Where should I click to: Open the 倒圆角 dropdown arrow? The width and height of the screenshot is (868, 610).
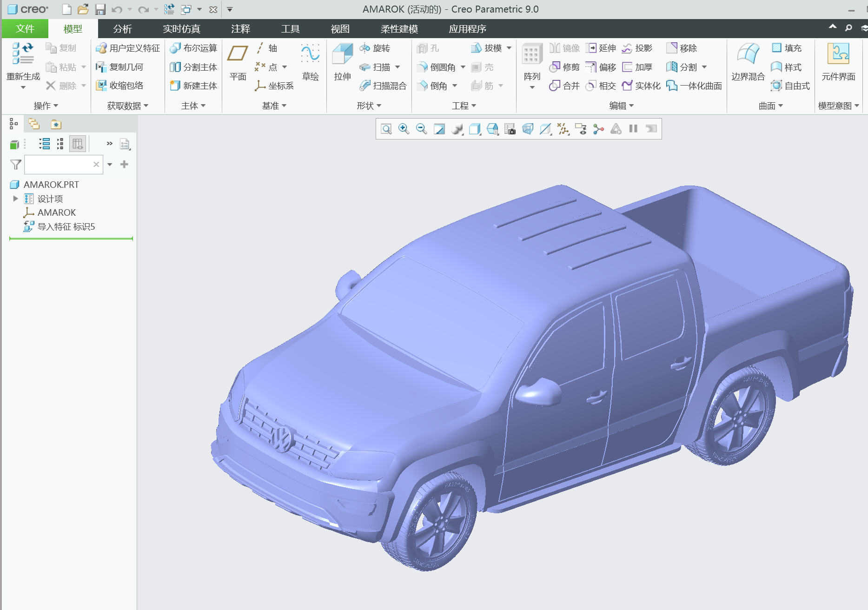[463, 67]
